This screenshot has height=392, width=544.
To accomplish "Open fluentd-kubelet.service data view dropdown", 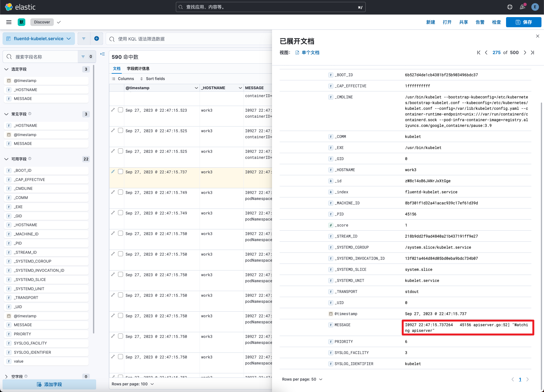I will pos(39,39).
